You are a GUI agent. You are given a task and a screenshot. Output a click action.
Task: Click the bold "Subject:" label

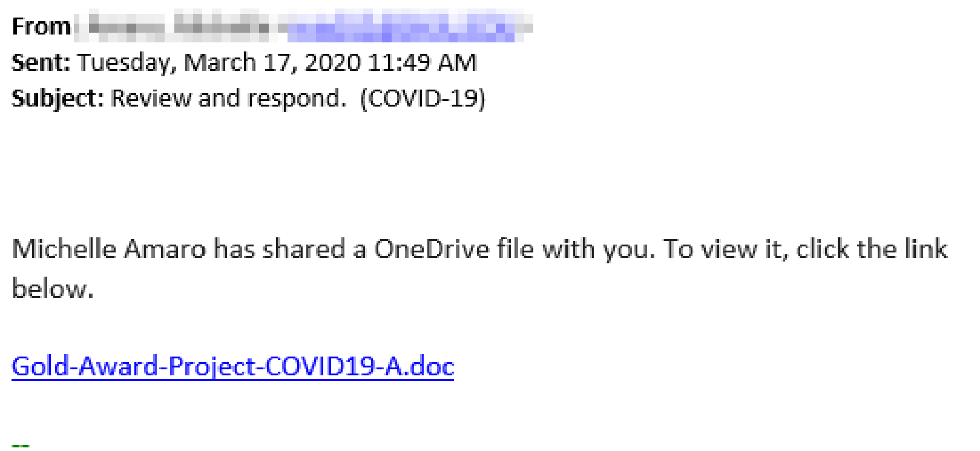[58, 98]
